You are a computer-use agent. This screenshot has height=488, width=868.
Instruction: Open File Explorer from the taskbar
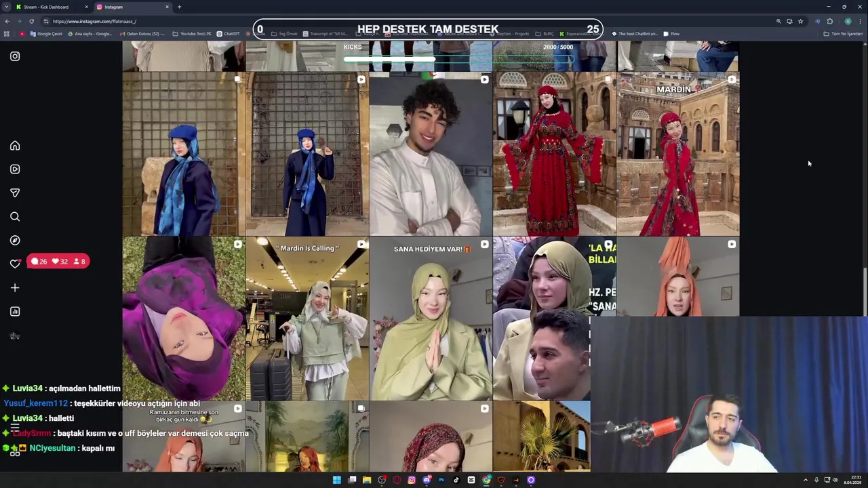(x=367, y=480)
